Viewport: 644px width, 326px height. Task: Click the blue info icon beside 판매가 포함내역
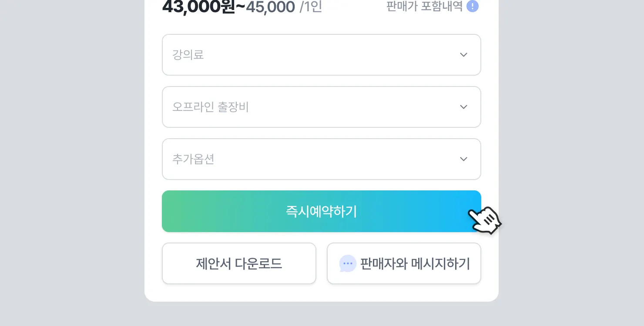(472, 7)
